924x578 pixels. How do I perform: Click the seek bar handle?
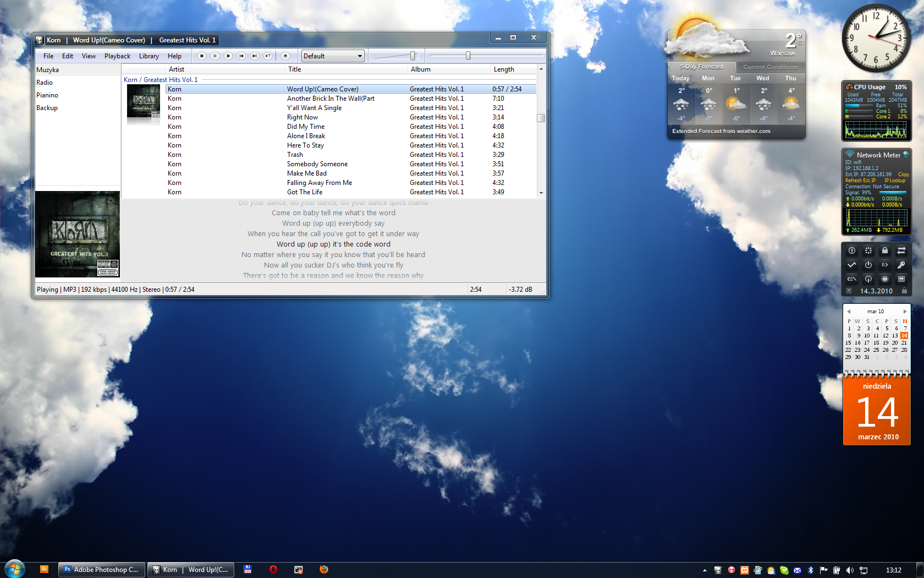[468, 56]
